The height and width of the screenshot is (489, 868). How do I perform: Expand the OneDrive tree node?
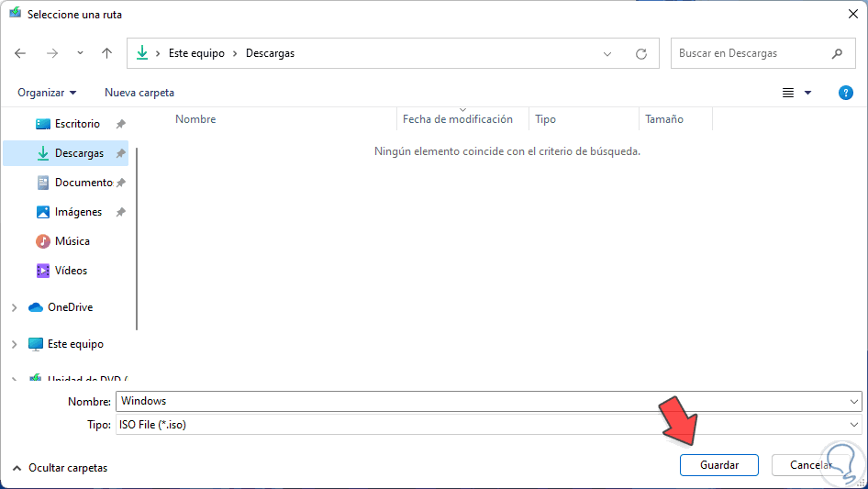[x=15, y=307]
